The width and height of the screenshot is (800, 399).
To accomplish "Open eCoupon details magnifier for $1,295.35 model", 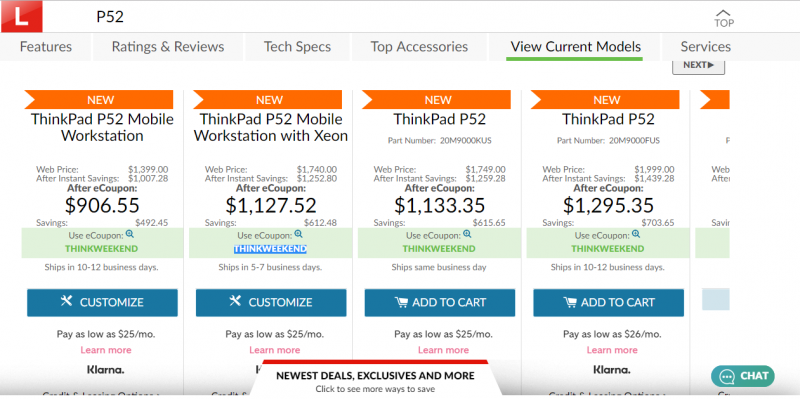I will point(636,234).
